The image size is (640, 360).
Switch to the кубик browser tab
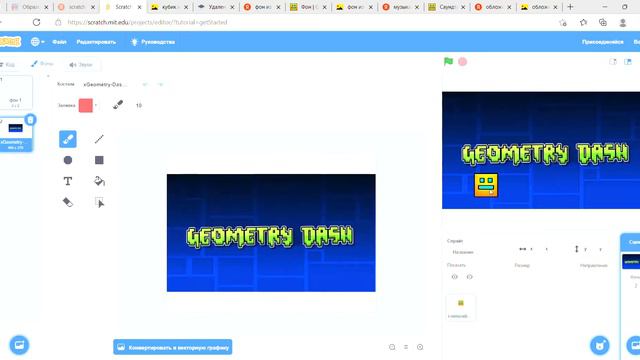coord(169,7)
